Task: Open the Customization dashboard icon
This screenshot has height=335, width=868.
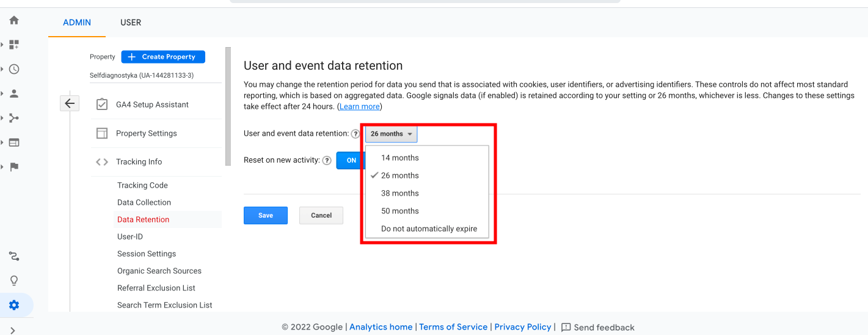Action: click(x=14, y=45)
